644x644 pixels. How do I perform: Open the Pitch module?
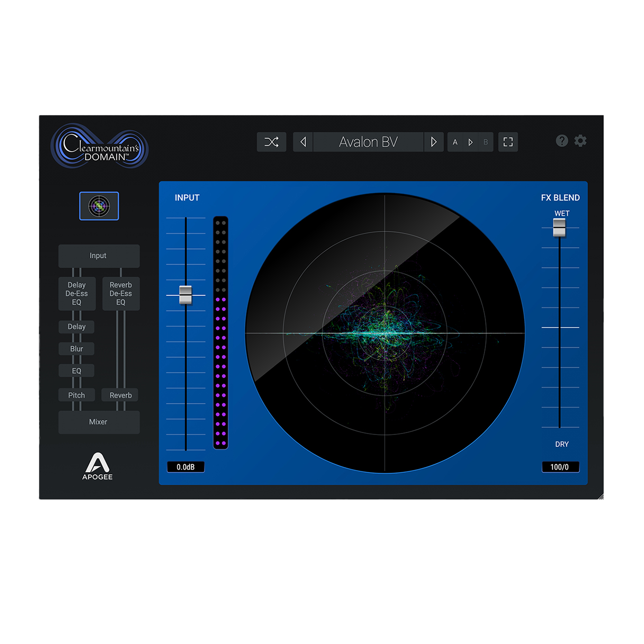76,395
